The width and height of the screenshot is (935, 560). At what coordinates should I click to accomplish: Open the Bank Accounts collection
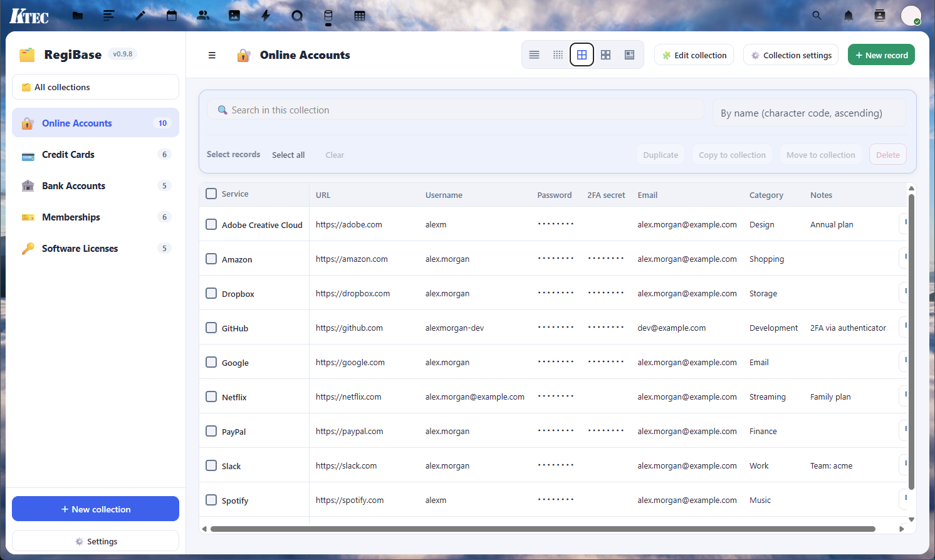click(95, 185)
